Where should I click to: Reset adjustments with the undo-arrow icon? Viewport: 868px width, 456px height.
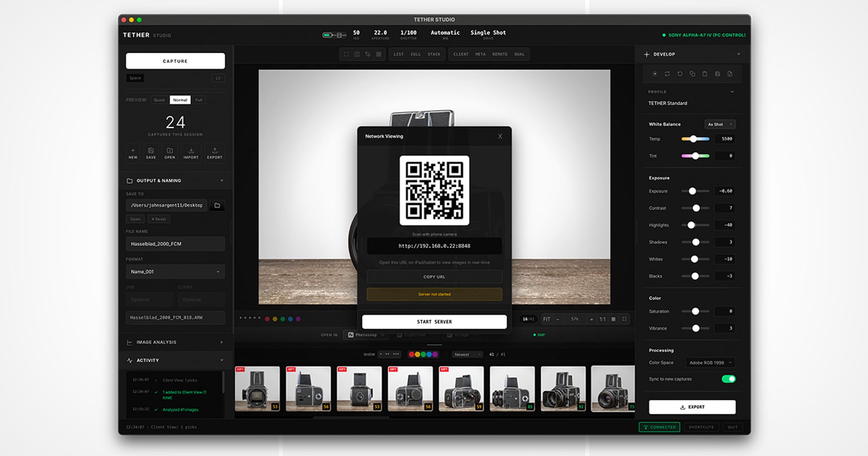(x=680, y=74)
